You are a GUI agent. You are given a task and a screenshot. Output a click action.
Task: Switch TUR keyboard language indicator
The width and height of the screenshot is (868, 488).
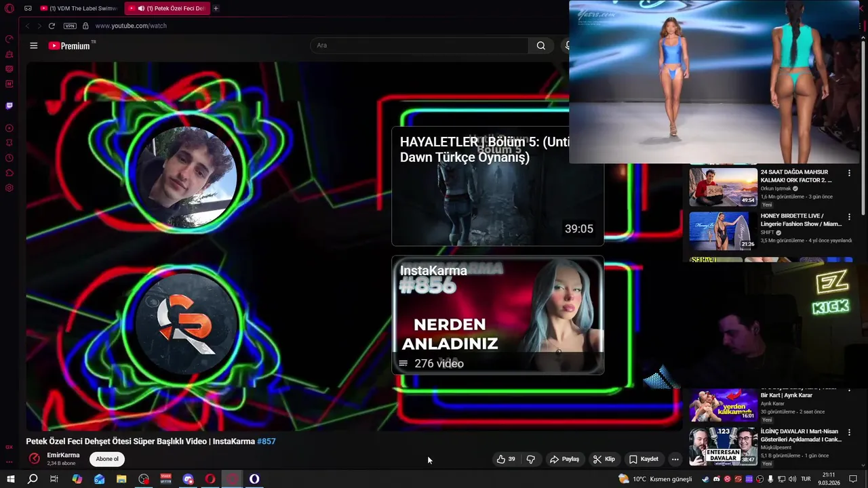[806, 479]
